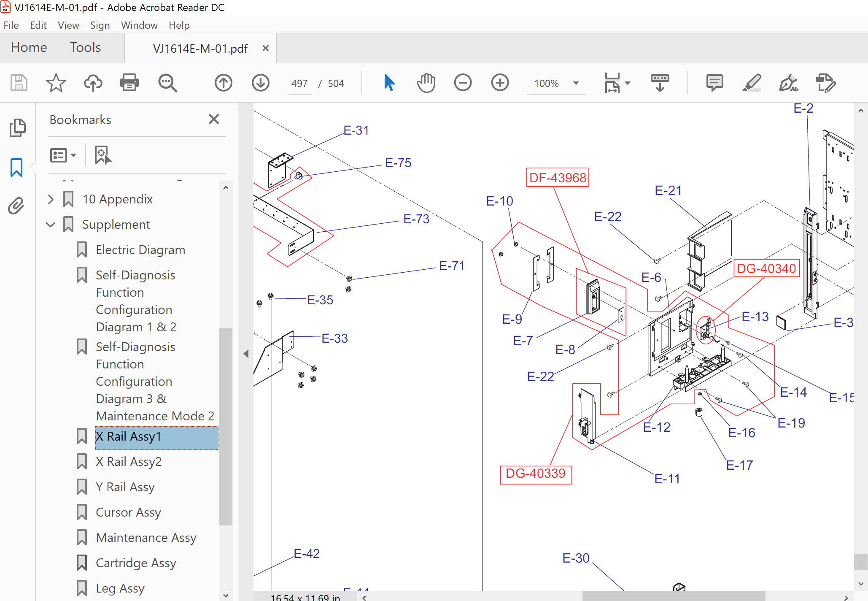The width and height of the screenshot is (868, 601).
Task: Open the Find text magnifier tool
Action: click(x=167, y=83)
